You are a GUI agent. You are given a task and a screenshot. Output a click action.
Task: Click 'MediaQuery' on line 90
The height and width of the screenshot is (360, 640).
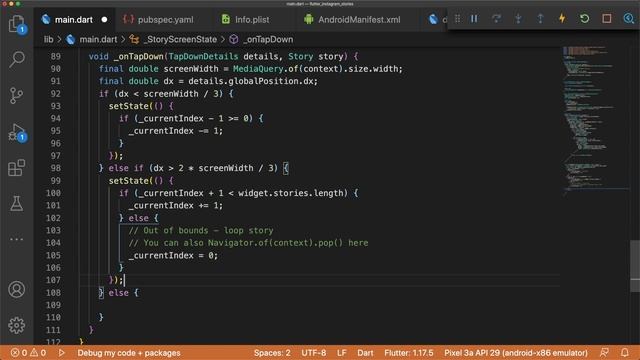click(258, 69)
